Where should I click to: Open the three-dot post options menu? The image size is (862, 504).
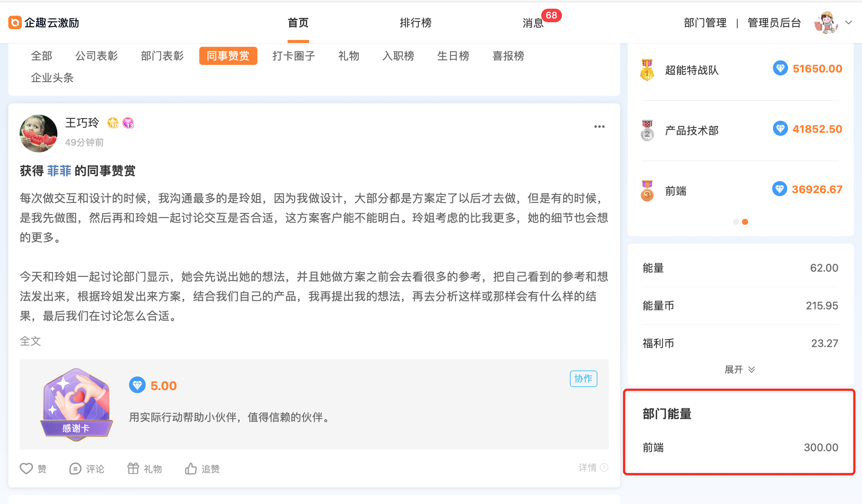(599, 127)
